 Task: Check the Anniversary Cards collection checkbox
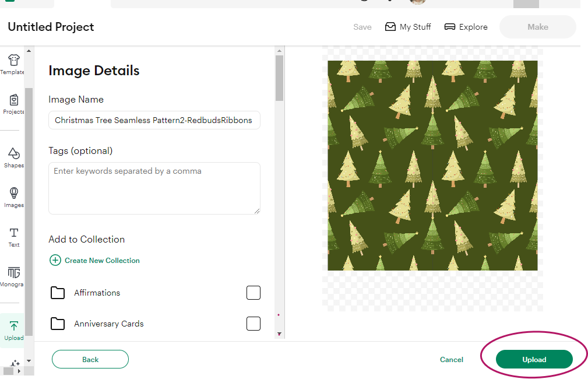tap(253, 324)
